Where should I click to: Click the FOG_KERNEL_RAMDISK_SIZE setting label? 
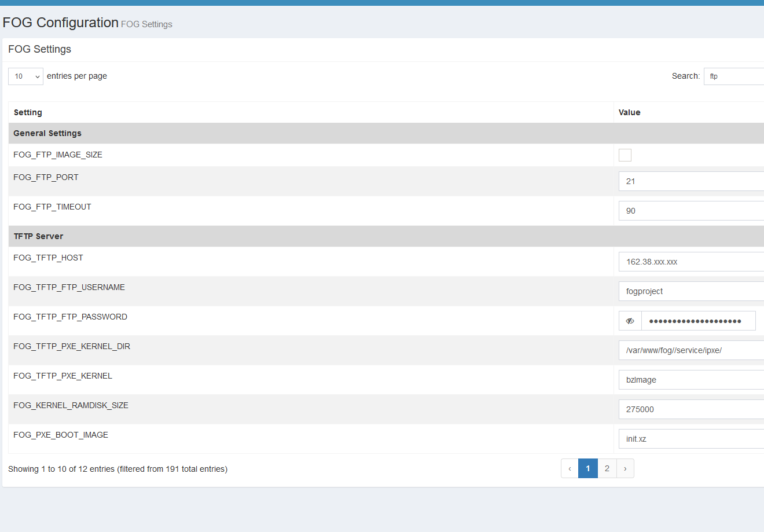coord(71,405)
